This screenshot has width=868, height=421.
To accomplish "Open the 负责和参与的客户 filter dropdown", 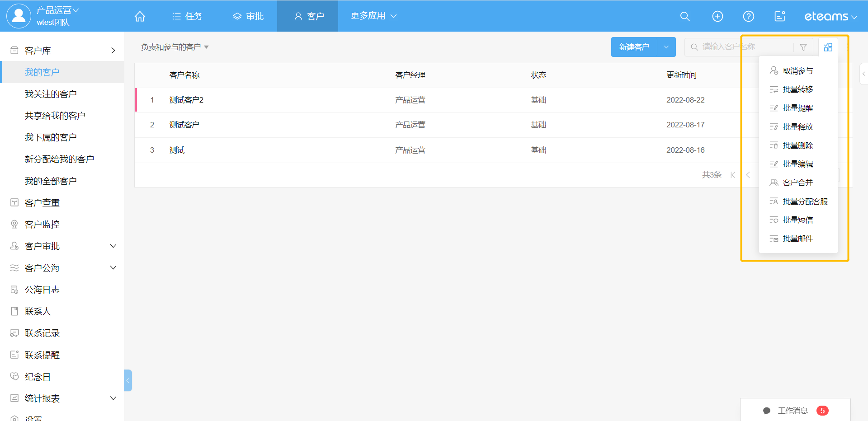I will 175,47.
